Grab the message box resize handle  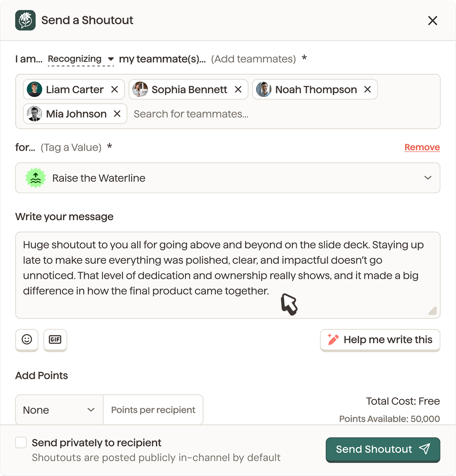click(x=433, y=311)
